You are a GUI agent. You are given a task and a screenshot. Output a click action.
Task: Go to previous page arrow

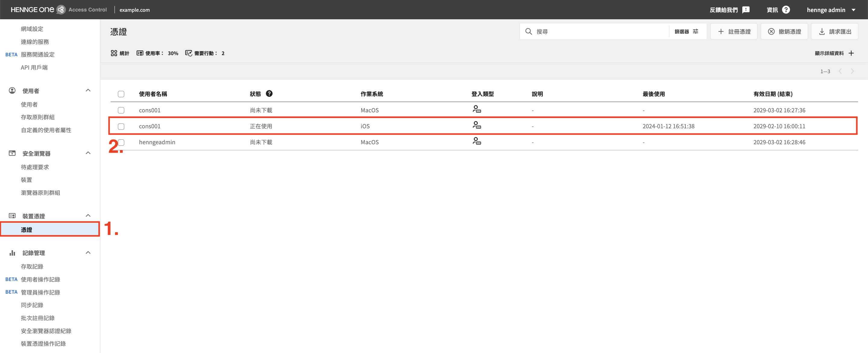[840, 71]
